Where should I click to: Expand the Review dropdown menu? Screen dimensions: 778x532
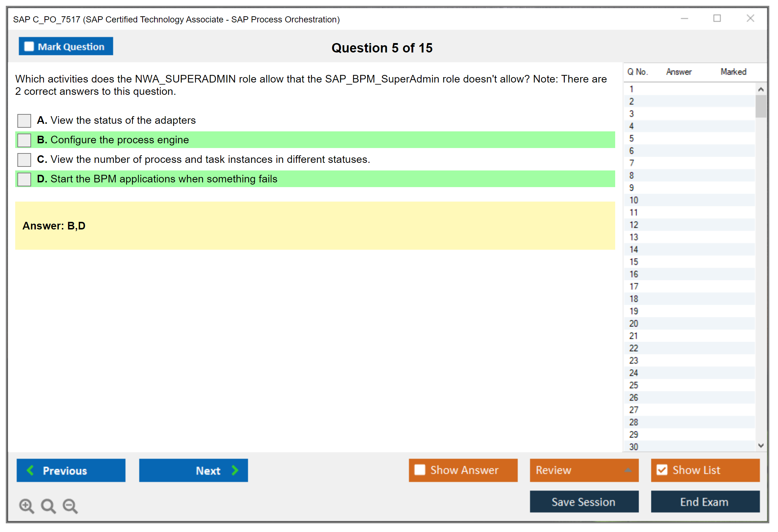[x=628, y=470]
